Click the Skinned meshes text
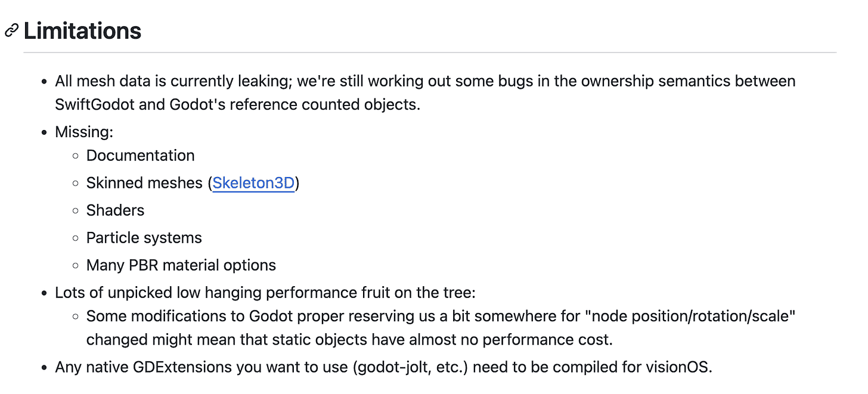Screen dimensions: 868x394 tap(145, 183)
